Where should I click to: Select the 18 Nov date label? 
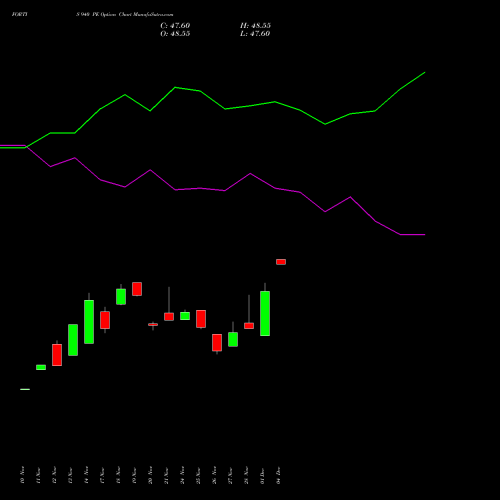click(118, 475)
